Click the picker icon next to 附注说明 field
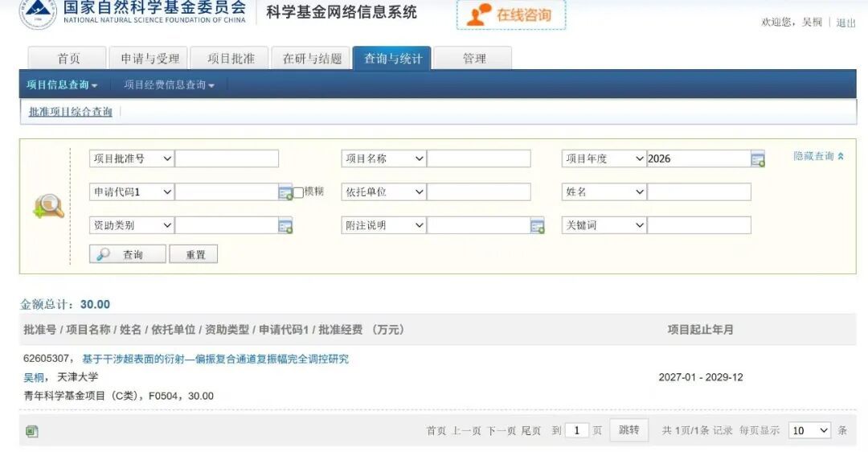The width and height of the screenshot is (868, 452). (x=537, y=226)
